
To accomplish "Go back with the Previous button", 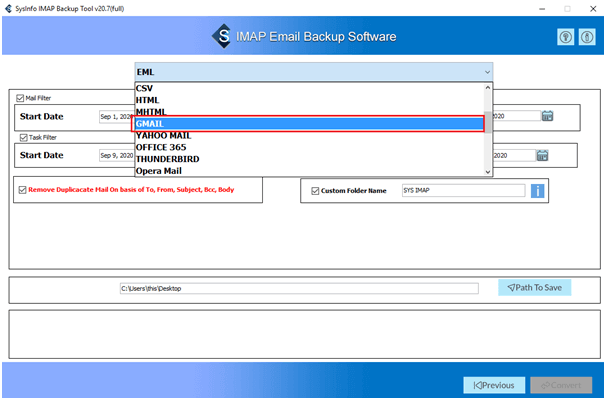I will (x=494, y=385).
